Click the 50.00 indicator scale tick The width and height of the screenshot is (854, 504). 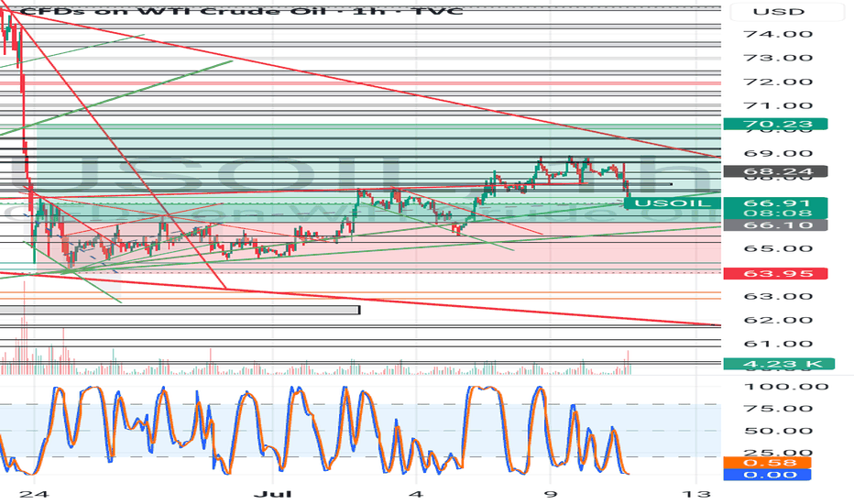pyautogui.click(x=779, y=431)
